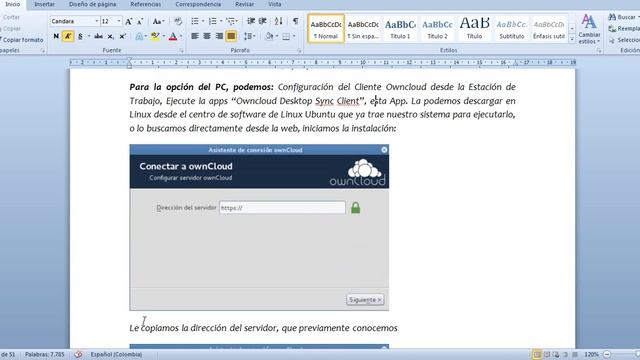Toggle underline formatting (S button)
The width and height of the screenshot is (640, 360).
(80, 36)
